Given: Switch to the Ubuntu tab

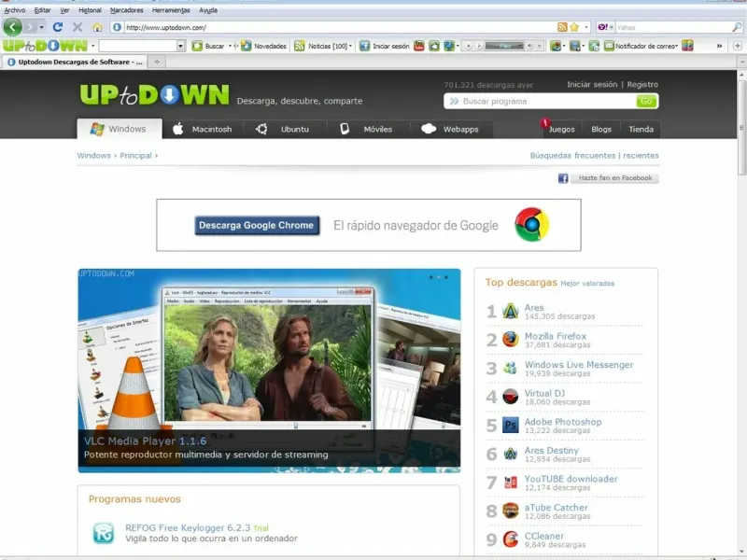Looking at the screenshot, I should click(285, 129).
